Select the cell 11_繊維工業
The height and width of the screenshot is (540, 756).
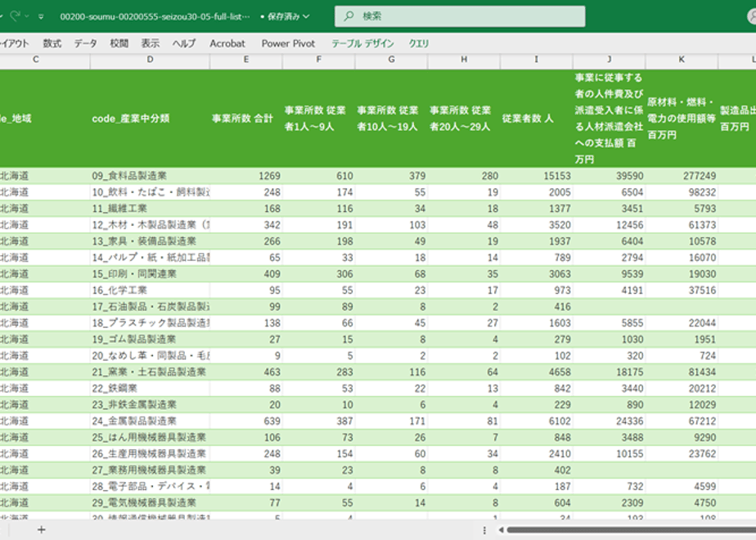[150, 209]
